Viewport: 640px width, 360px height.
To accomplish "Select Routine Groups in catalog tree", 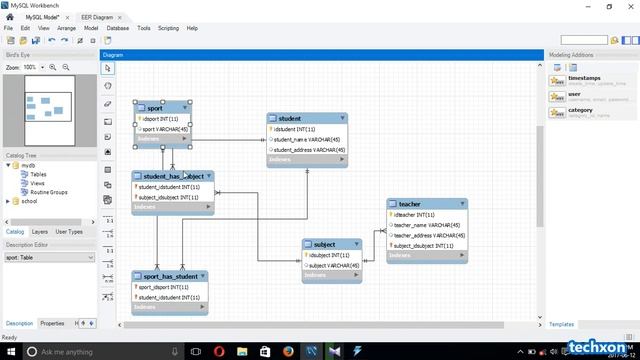I will click(49, 192).
